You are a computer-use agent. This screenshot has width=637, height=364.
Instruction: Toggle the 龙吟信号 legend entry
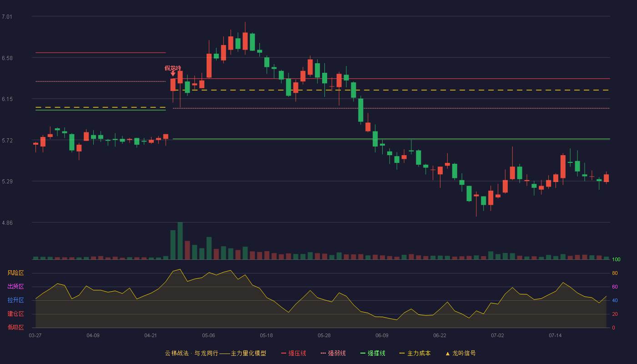tap(460, 353)
